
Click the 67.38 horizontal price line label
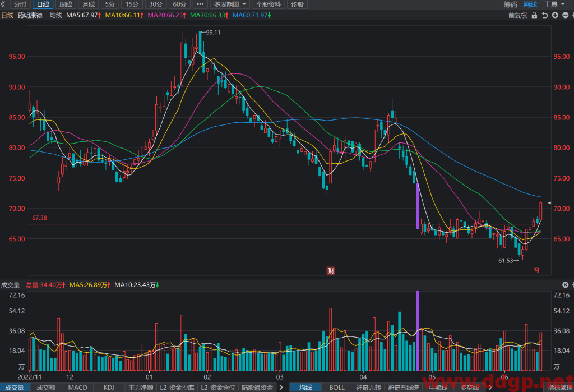click(39, 218)
